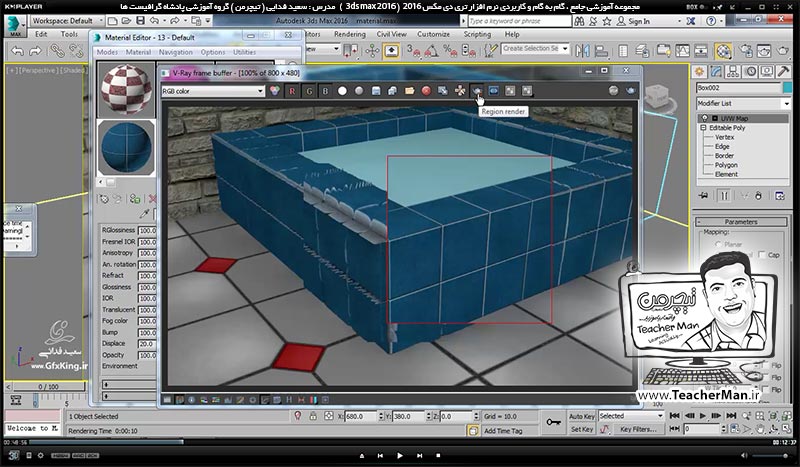Click the KMPlayer play button
This screenshot has width=800, height=467.
399,455
